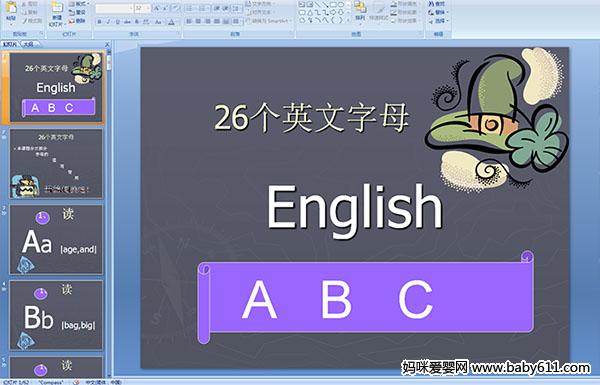Image resolution: width=600 pixels, height=385 pixels.
Task: Toggle Text Shadow S button
Action: pos(137,22)
